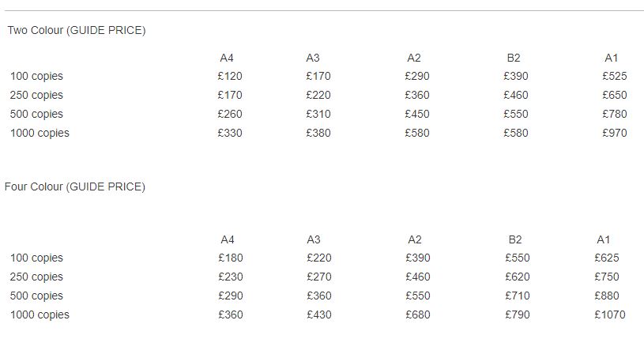Image resolution: width=644 pixels, height=339 pixels.
Task: Select the £710 B2 four colour price
Action: pyautogui.click(x=518, y=296)
